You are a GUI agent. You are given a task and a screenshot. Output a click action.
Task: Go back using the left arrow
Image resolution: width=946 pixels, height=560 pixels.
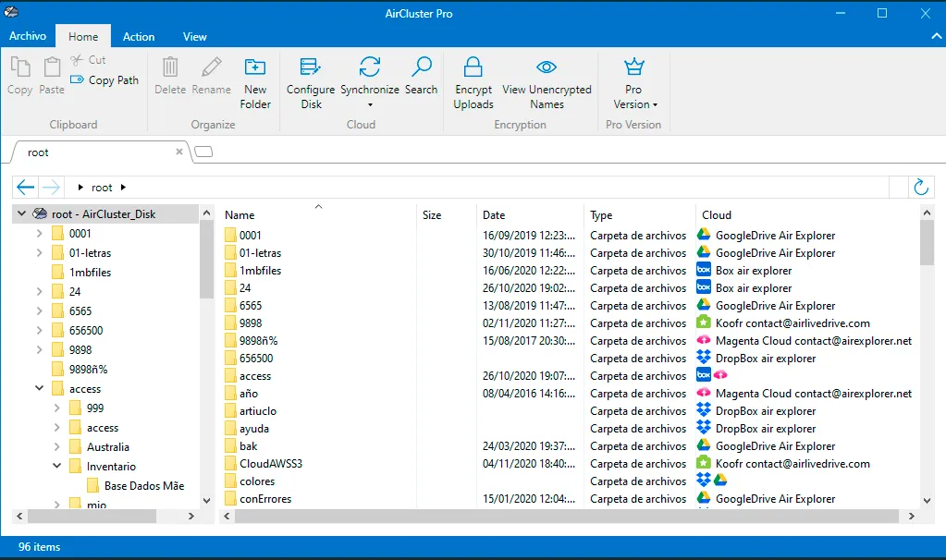point(25,188)
